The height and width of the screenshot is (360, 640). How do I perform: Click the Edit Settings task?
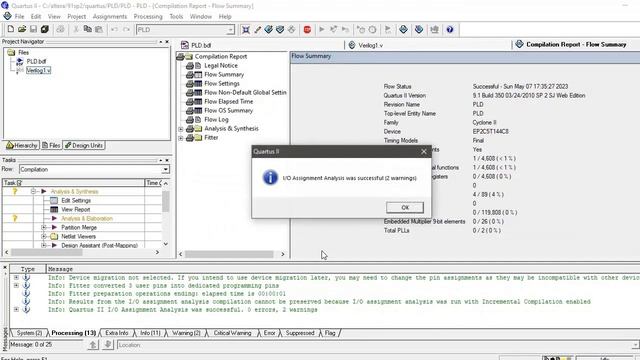76,200
